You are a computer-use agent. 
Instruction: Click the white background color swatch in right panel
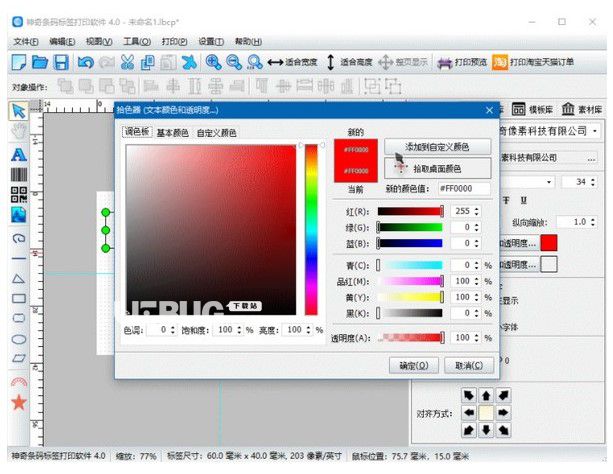coord(549,264)
